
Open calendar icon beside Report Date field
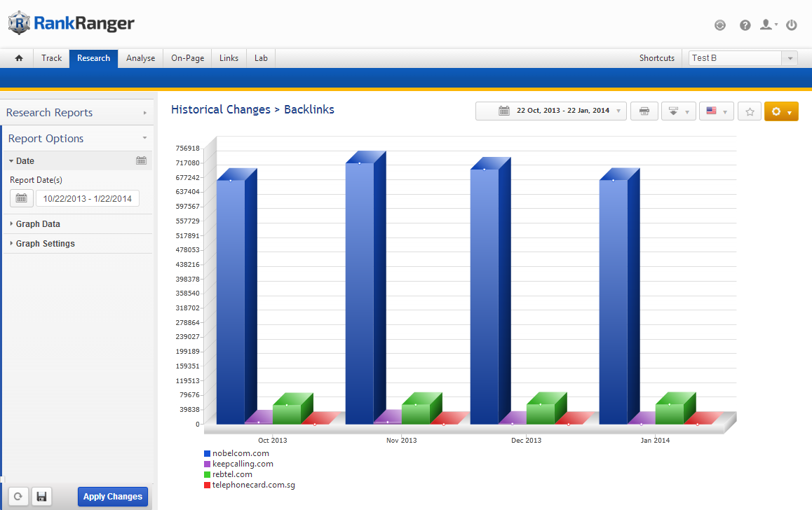tap(21, 198)
